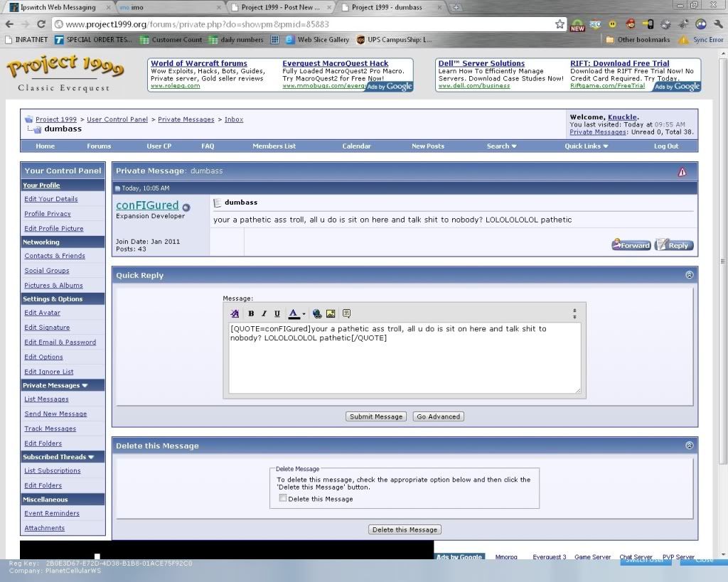
Task: Open a new browser tab
Action: 456,7
